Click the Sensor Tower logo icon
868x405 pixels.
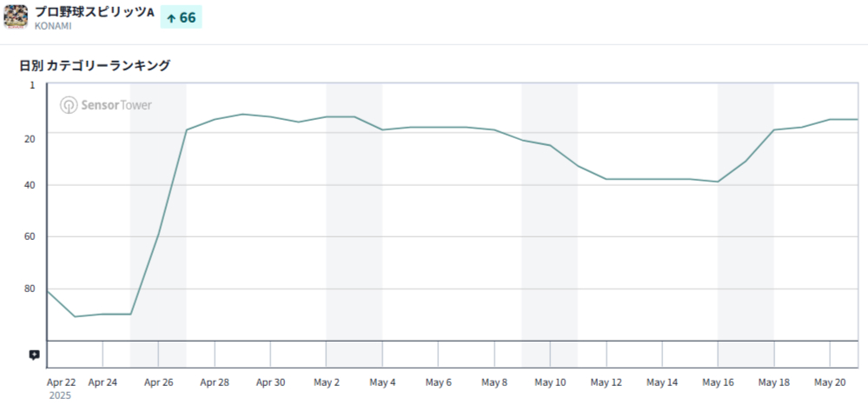coord(68,105)
